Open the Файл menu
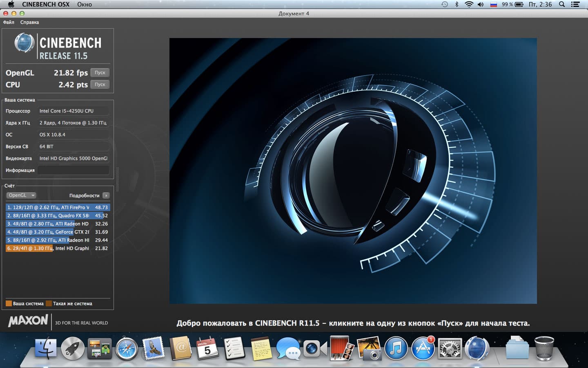Screen dimensions: 588x368 (9, 22)
